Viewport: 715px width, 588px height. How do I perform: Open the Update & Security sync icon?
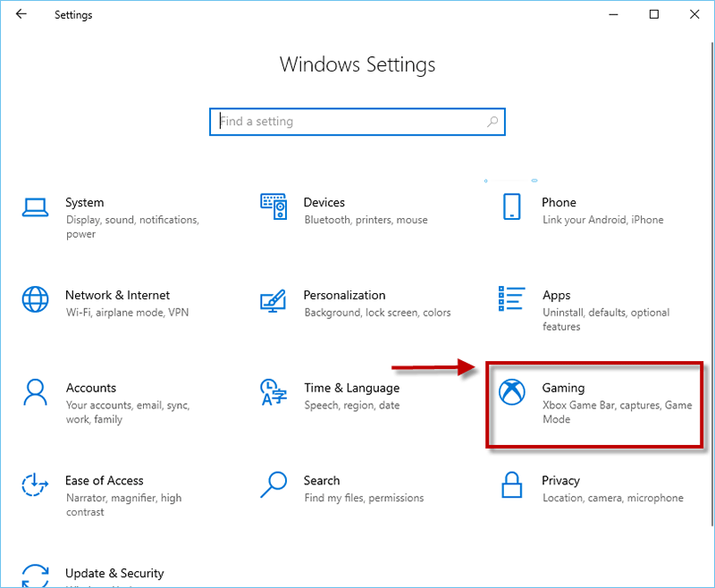(x=35, y=576)
